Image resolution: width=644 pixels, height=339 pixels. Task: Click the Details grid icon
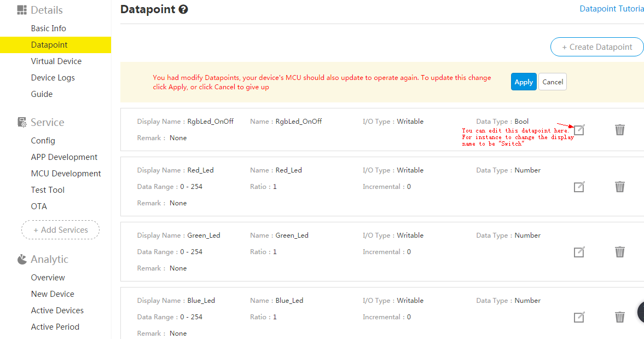tap(21, 9)
